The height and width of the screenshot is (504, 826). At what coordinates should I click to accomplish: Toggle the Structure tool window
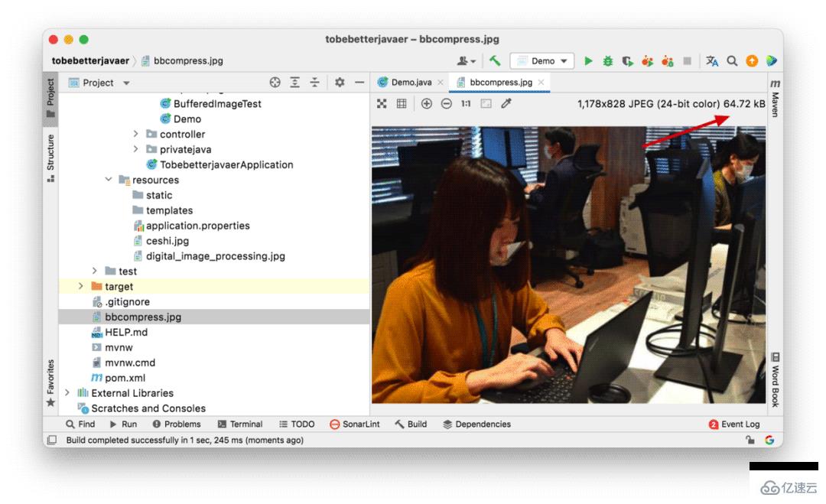[x=50, y=158]
